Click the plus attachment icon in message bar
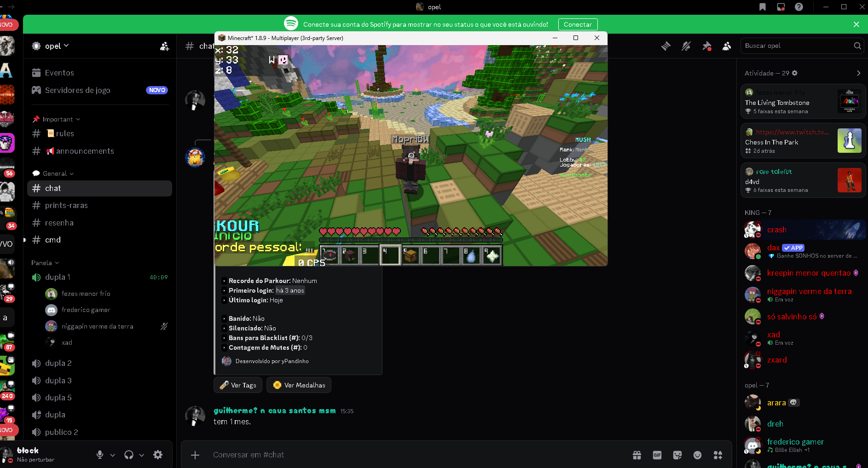The width and height of the screenshot is (868, 468). tap(195, 455)
